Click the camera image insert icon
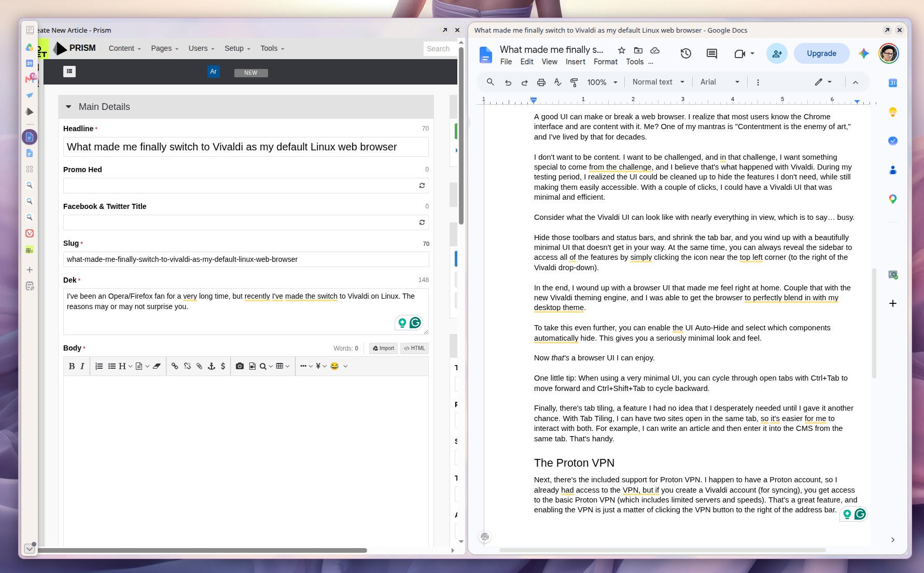The width and height of the screenshot is (924, 573). (x=240, y=366)
